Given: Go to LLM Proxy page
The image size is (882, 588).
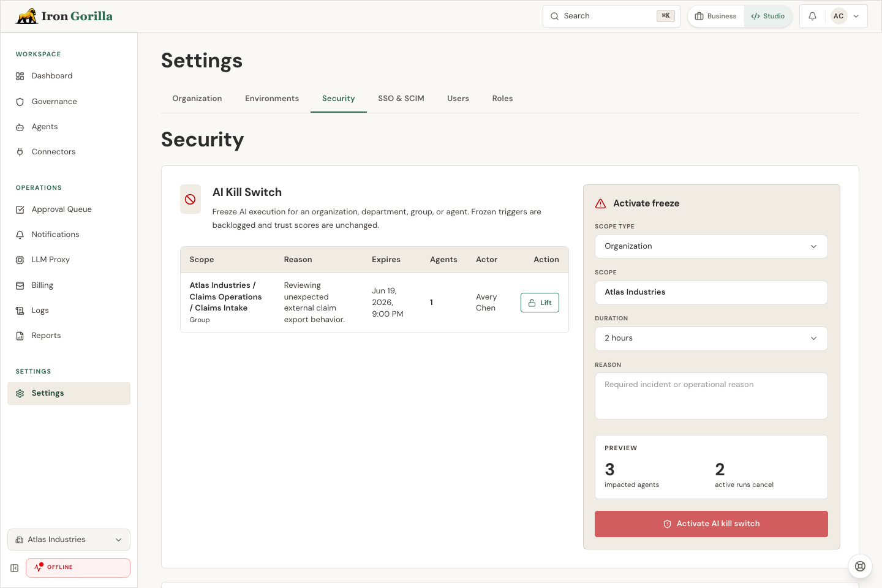Looking at the screenshot, I should point(69,260).
